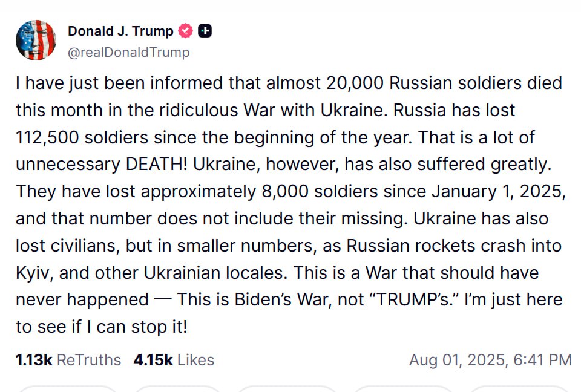
Task: Click the red verified checkmark badge
Action: tap(185, 31)
